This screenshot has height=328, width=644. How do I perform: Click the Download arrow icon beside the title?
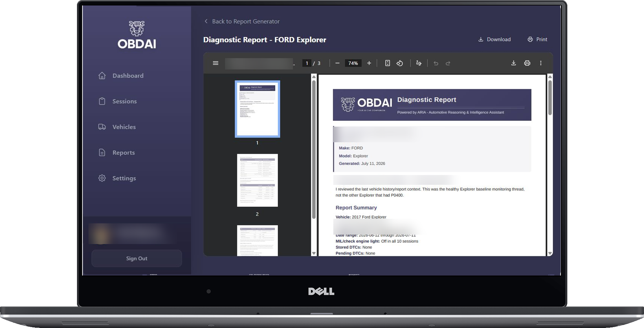(x=481, y=39)
